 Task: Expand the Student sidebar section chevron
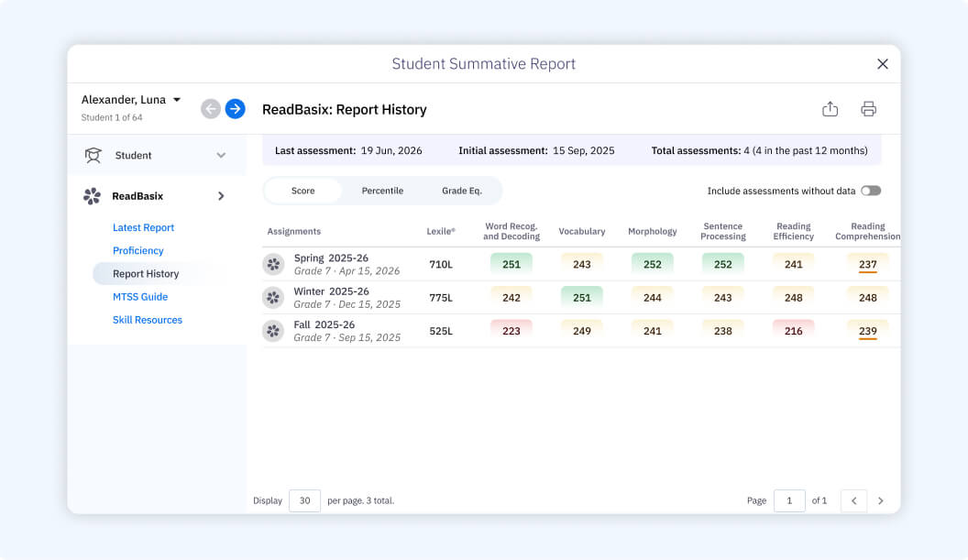coord(221,156)
